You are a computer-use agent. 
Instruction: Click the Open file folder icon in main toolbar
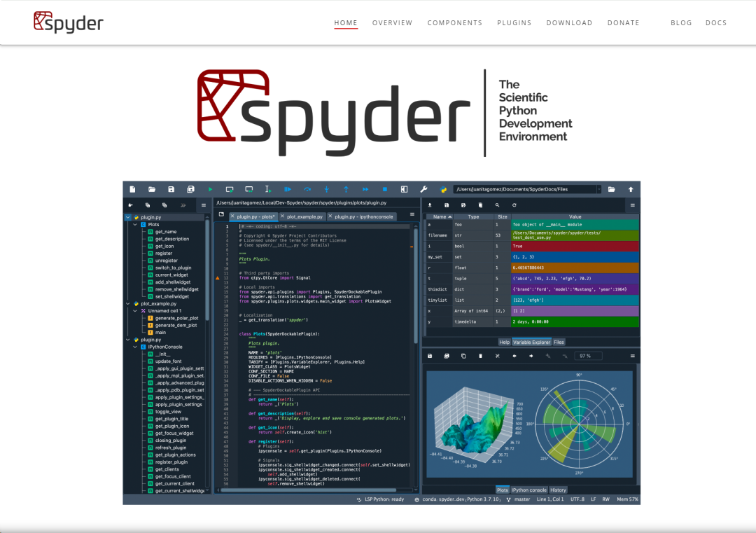[x=152, y=190]
